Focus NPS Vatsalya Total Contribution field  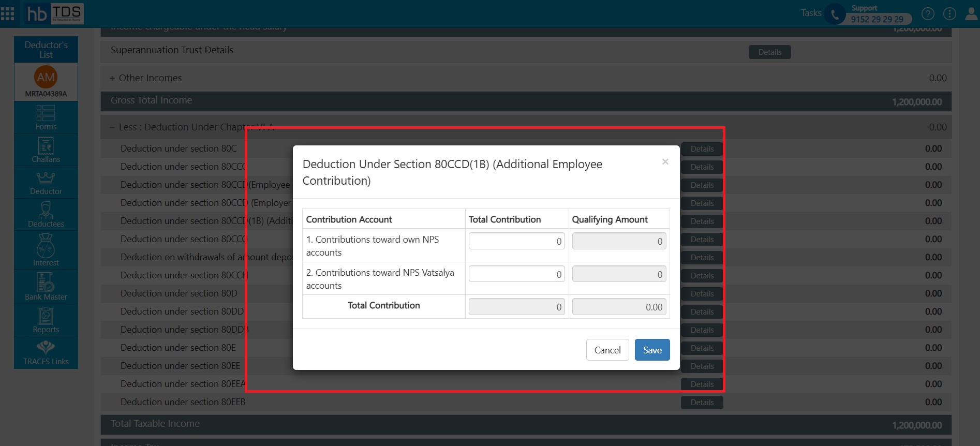(x=516, y=274)
